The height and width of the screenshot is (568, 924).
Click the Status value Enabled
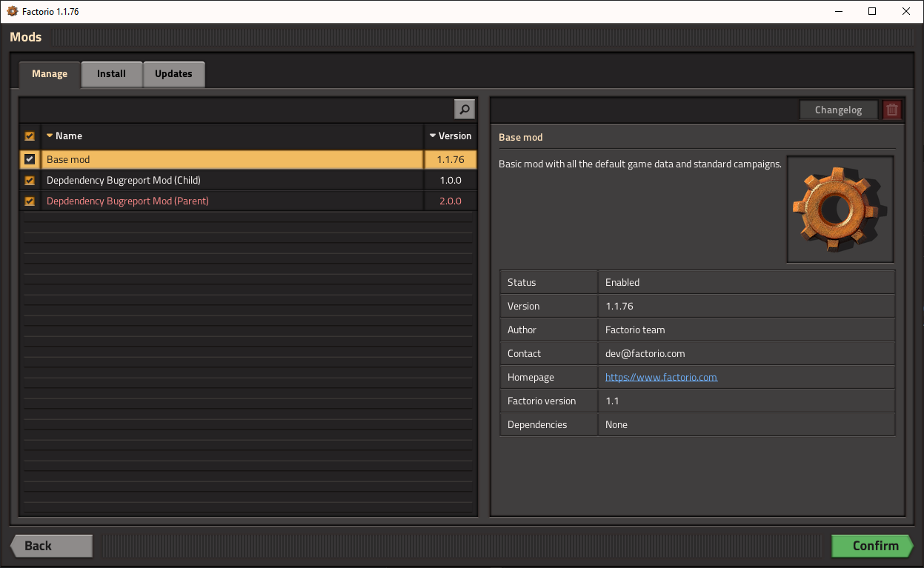coord(622,282)
